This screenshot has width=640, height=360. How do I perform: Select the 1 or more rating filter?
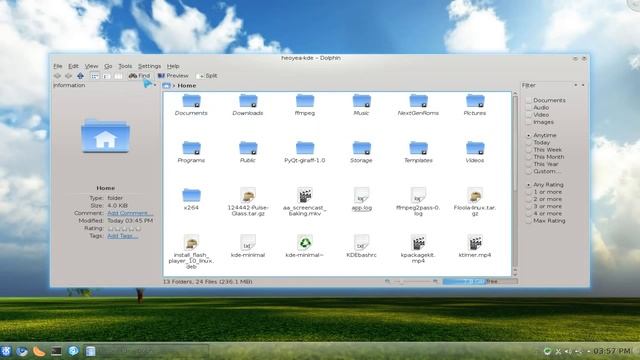click(x=529, y=192)
